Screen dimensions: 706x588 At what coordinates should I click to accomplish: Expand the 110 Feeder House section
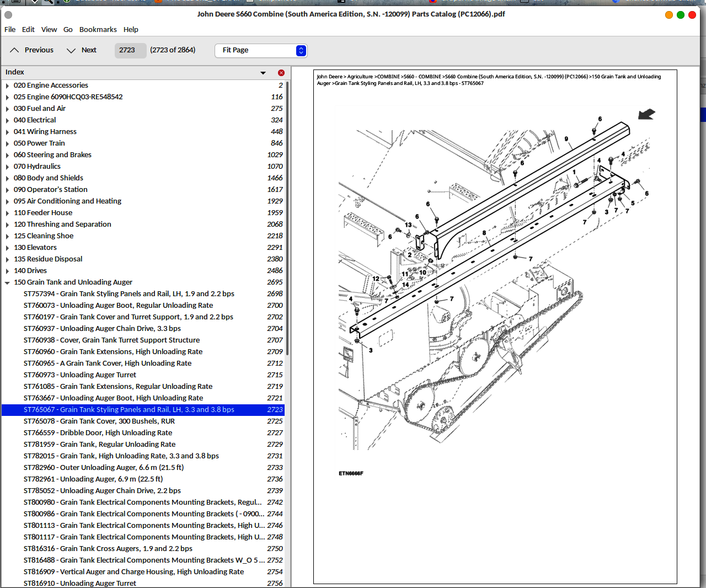click(x=7, y=213)
